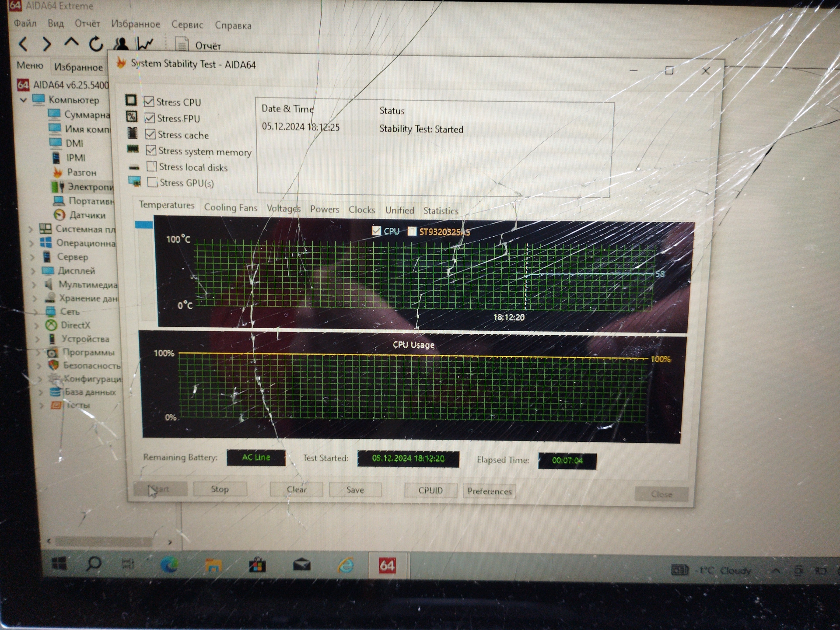840x630 pixels.
Task: Collapse the Компьютер tree node
Action: tap(23, 100)
